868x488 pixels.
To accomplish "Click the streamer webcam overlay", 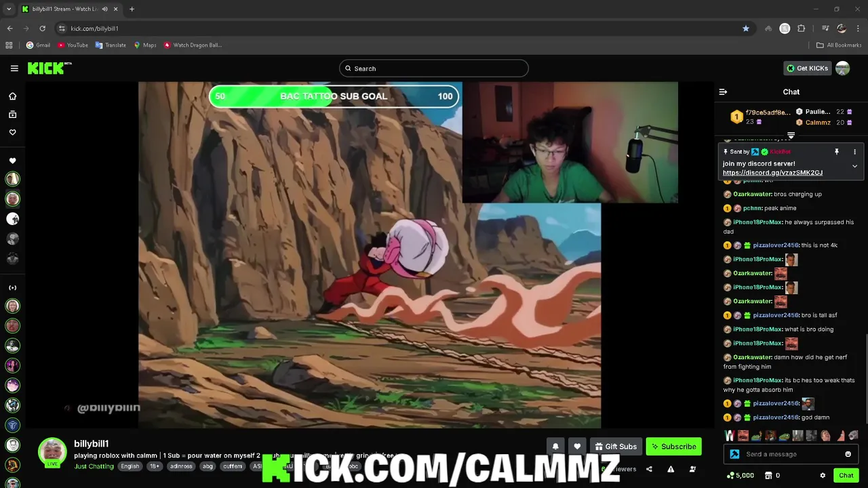I will pos(570,142).
